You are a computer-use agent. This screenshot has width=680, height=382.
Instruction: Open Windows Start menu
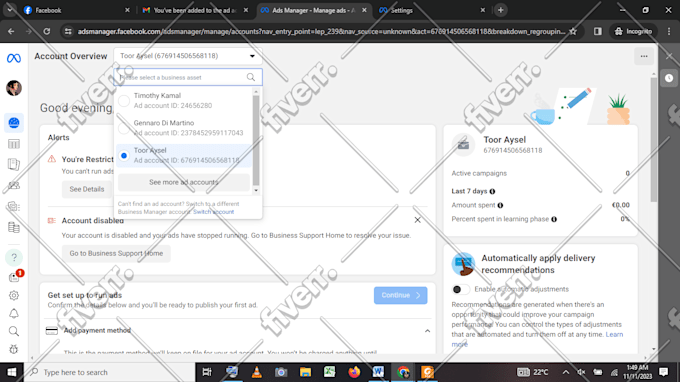tap(12, 372)
